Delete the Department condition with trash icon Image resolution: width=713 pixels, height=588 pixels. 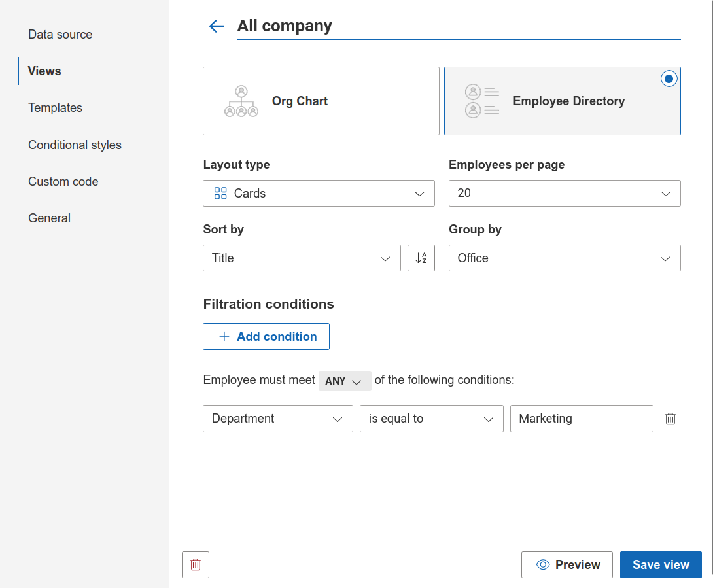(670, 419)
